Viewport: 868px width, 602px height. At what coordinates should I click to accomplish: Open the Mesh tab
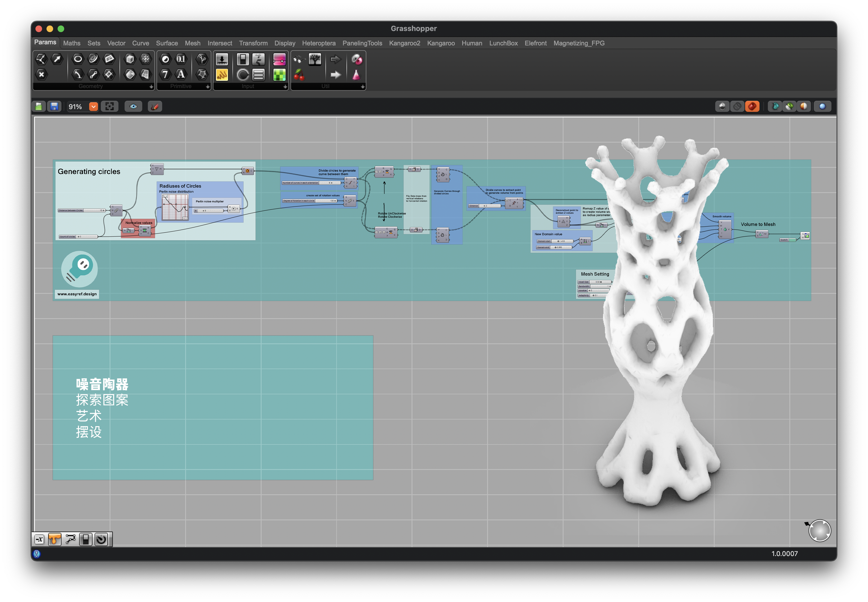(x=192, y=43)
